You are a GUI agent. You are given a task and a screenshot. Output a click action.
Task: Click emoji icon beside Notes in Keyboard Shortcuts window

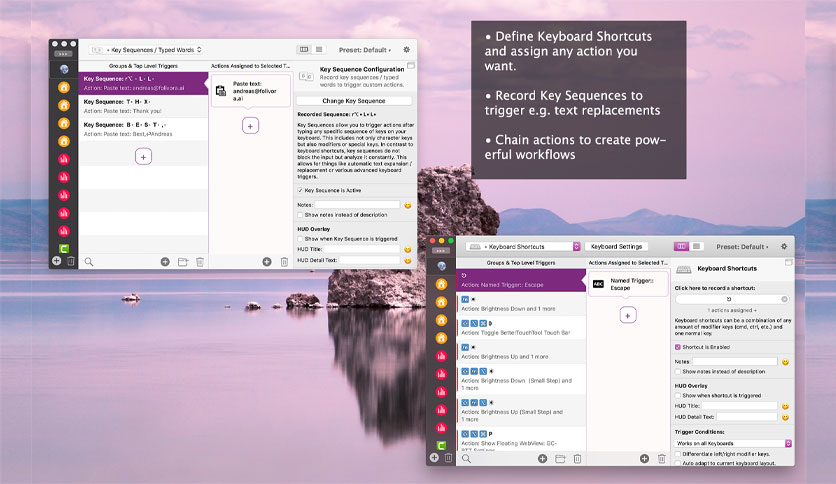coord(785,362)
